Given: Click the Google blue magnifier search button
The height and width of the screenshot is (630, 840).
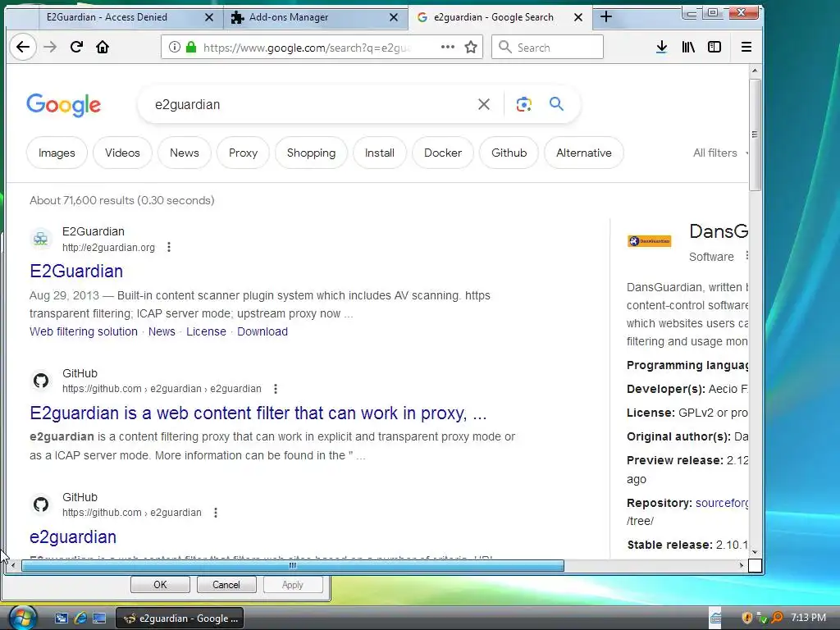Looking at the screenshot, I should [x=556, y=104].
